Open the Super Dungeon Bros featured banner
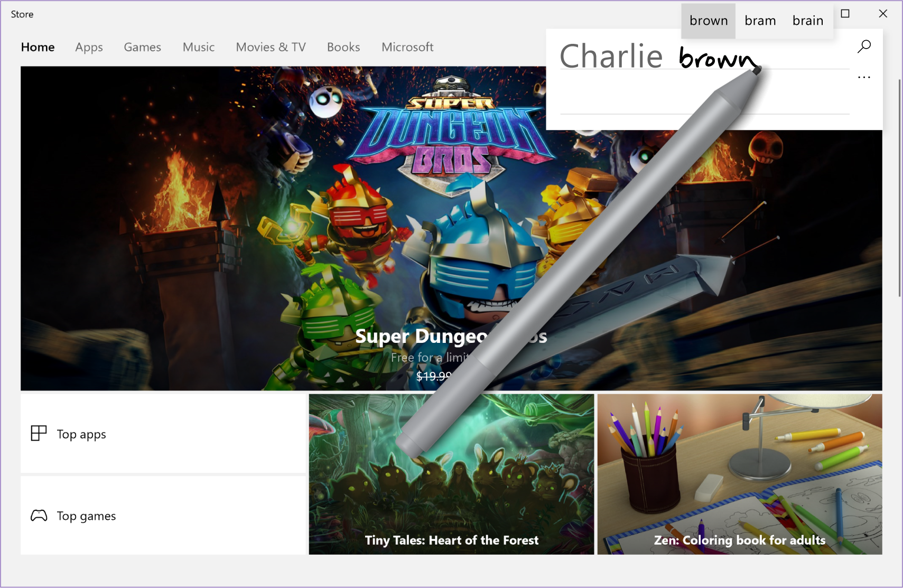The height and width of the screenshot is (588, 903). (x=451, y=228)
